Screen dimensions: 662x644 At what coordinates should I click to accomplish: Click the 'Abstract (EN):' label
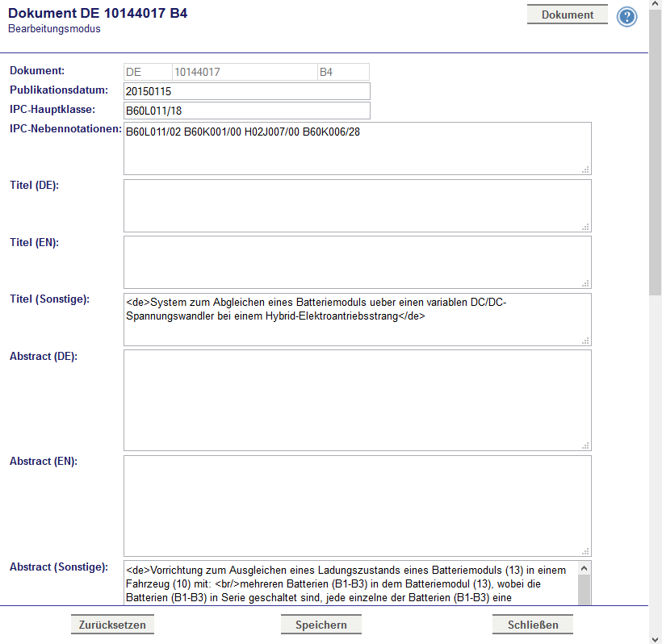point(44,462)
